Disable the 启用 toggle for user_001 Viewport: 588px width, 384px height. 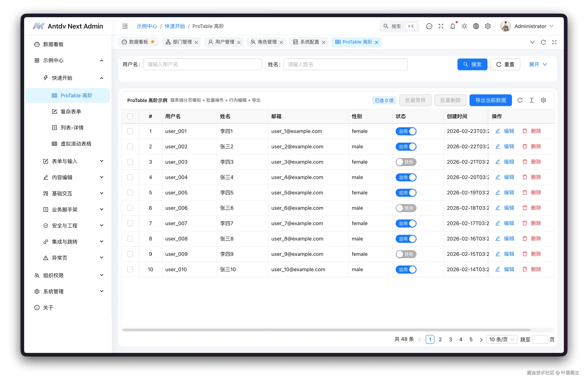(406, 131)
